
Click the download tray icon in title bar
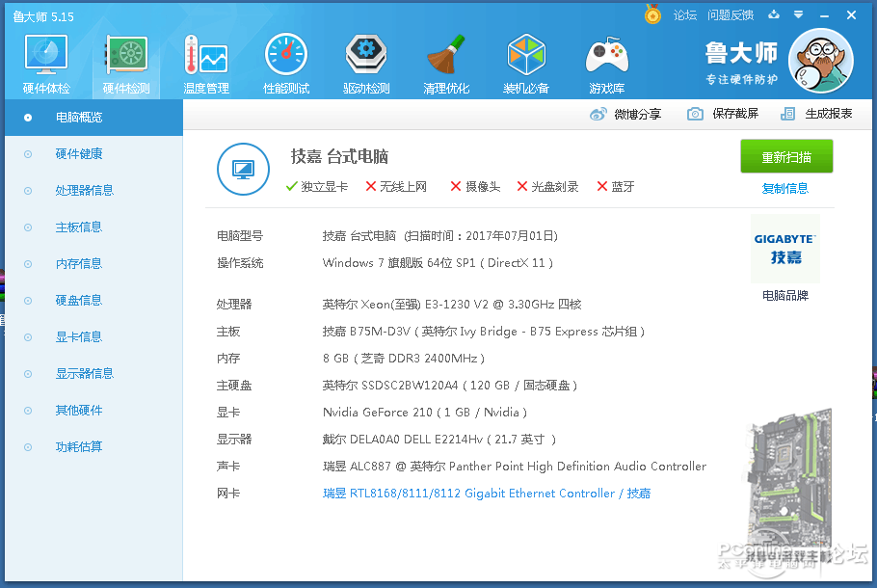pos(774,14)
